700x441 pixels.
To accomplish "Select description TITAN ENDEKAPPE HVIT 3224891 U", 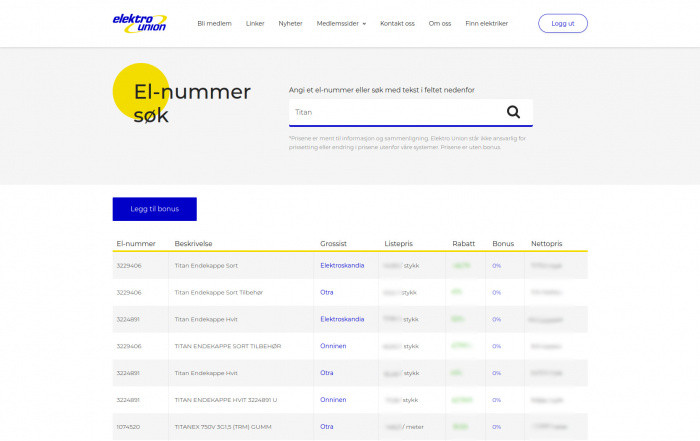I will pyautogui.click(x=225, y=400).
